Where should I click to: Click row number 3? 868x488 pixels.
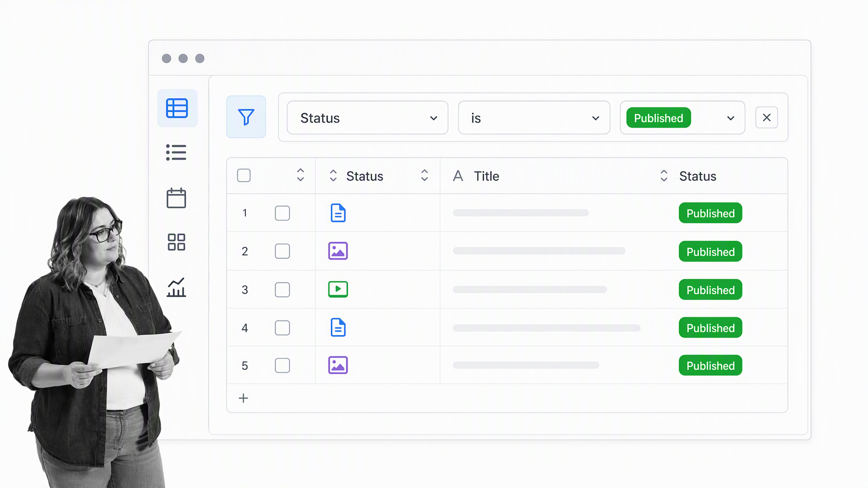pyautogui.click(x=244, y=290)
